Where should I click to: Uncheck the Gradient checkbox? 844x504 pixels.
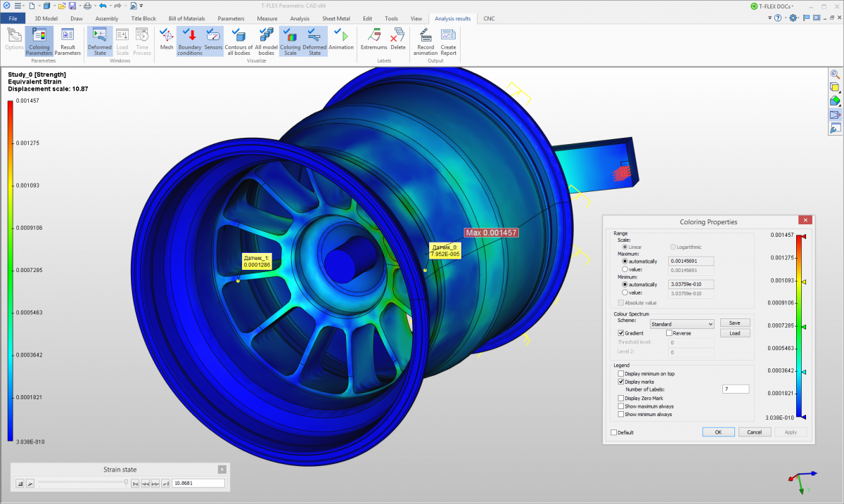pos(621,333)
